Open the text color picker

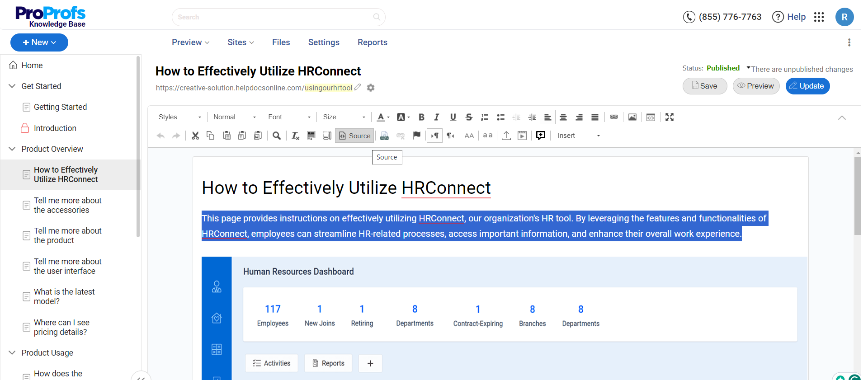tap(383, 117)
